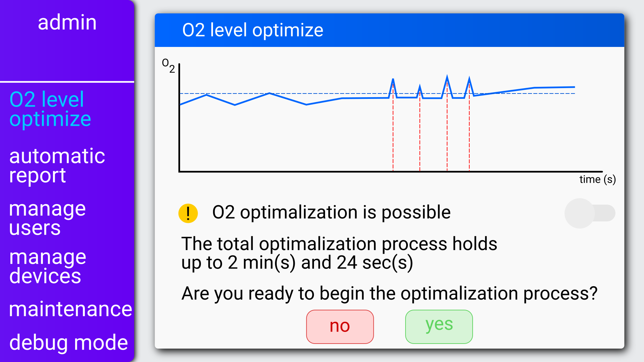644x362 pixels.
Task: Switch to debug mode
Action: pyautogui.click(x=68, y=343)
